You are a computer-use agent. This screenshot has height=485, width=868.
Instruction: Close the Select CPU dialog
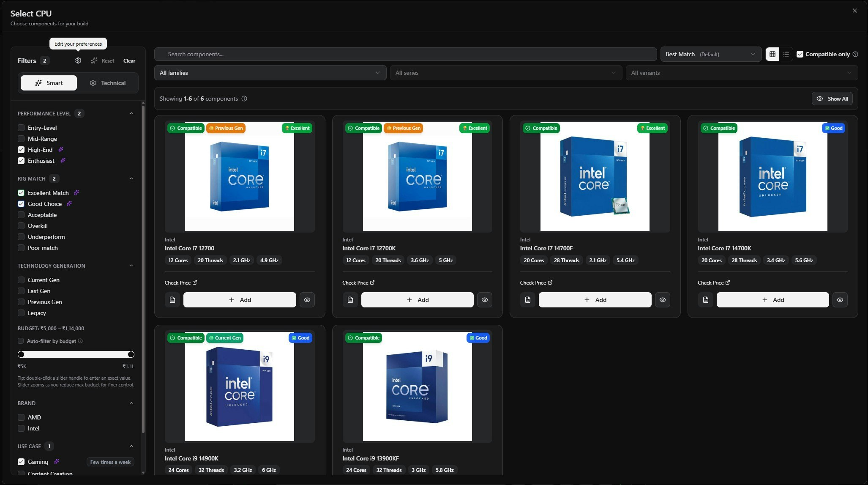coord(855,11)
